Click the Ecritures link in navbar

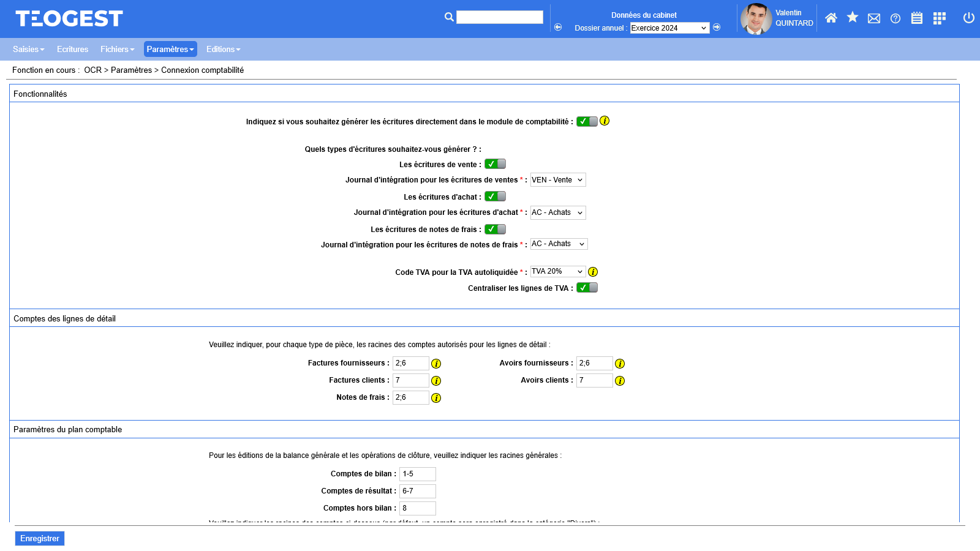pos(72,50)
